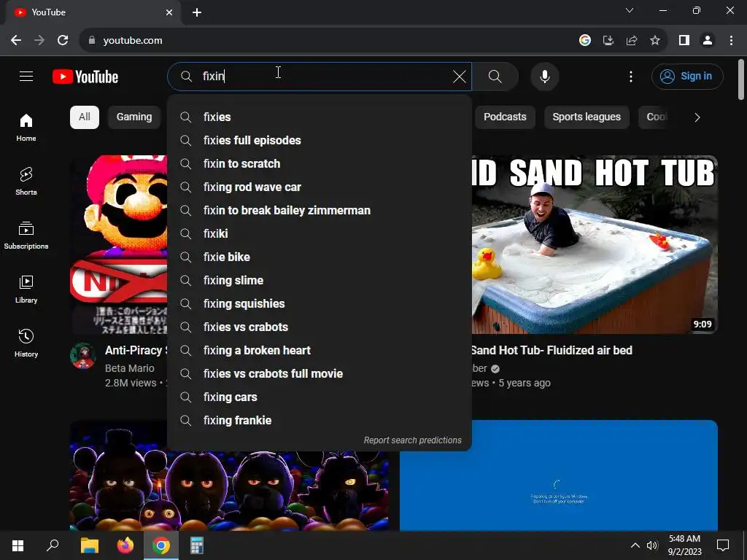
Task: Open a new browser tab with plus
Action: point(197,12)
